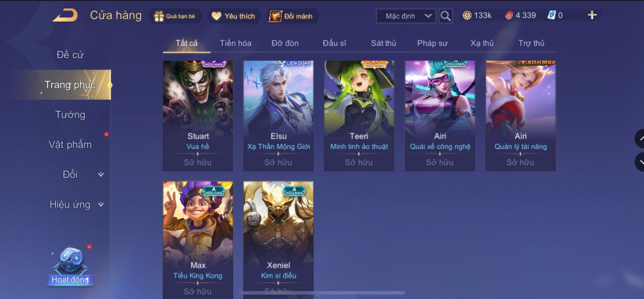Click the horizontal scrollbar at the bottom
The width and height of the screenshot is (644, 299).
tap(322, 293)
